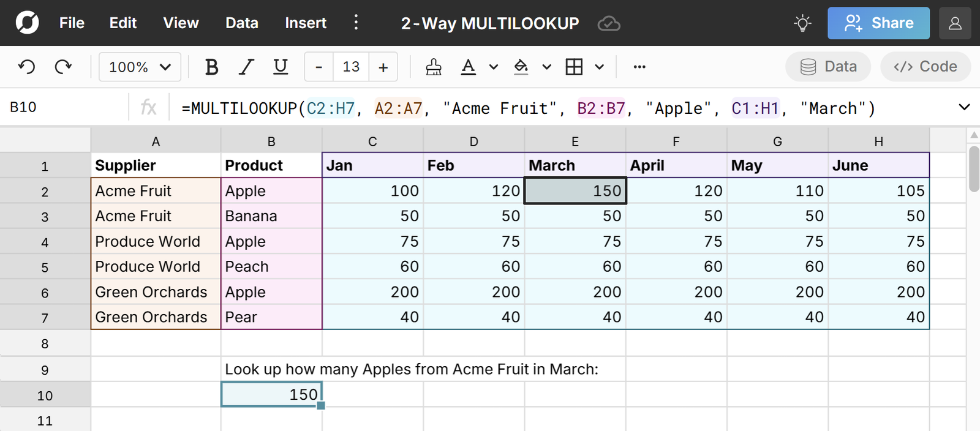Redo the last action
This screenshot has width=980, height=431.
63,67
